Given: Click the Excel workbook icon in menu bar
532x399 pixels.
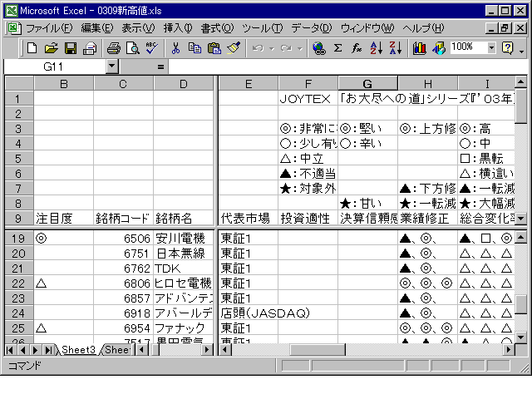Looking at the screenshot, I should pos(15,27).
